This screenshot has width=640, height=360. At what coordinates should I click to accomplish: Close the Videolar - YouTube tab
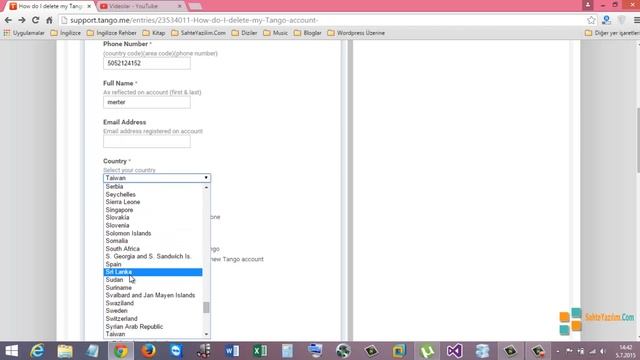click(x=180, y=6)
